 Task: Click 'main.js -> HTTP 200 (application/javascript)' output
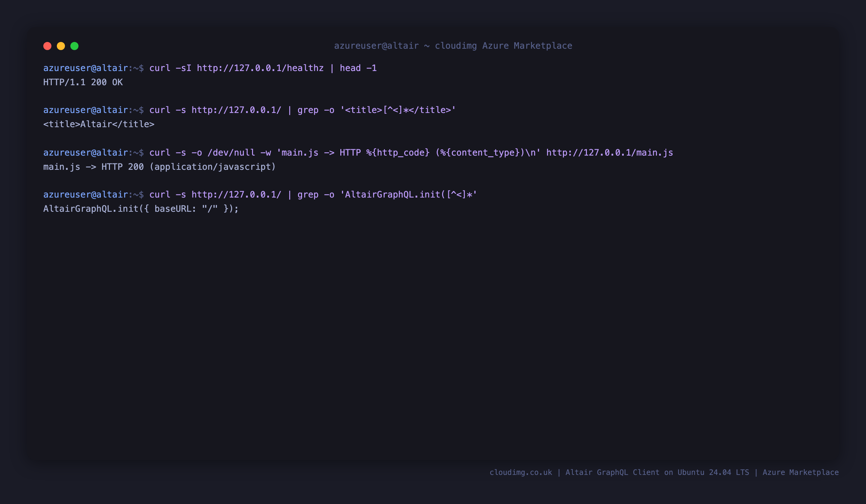[159, 167]
